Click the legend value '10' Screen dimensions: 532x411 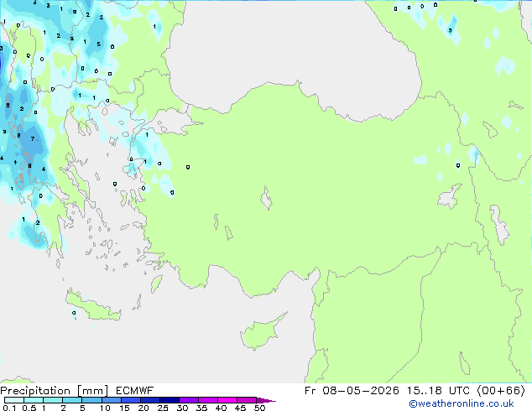[105, 408]
